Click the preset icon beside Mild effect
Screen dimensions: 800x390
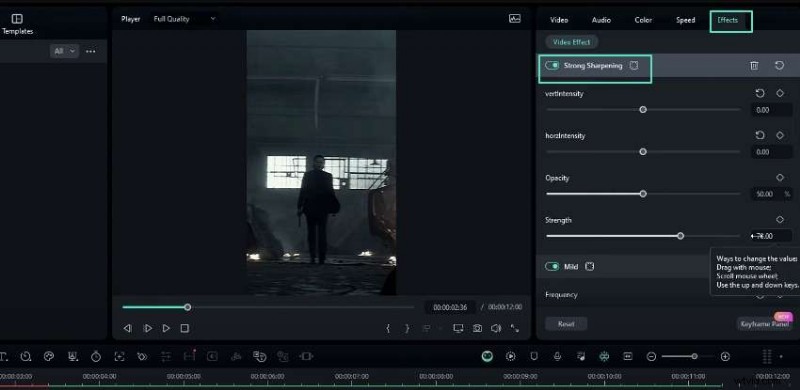pyautogui.click(x=589, y=266)
